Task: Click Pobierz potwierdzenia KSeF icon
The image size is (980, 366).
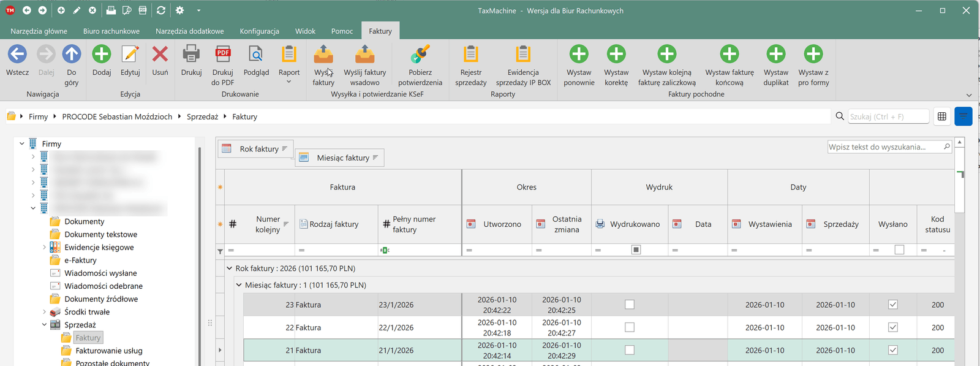Action: coord(420,55)
